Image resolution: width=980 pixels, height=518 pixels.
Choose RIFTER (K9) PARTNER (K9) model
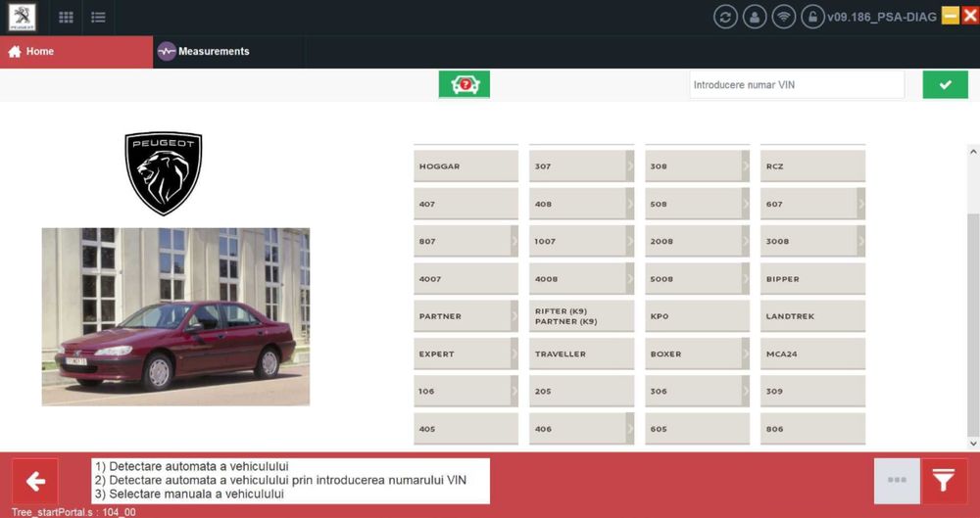(x=581, y=316)
